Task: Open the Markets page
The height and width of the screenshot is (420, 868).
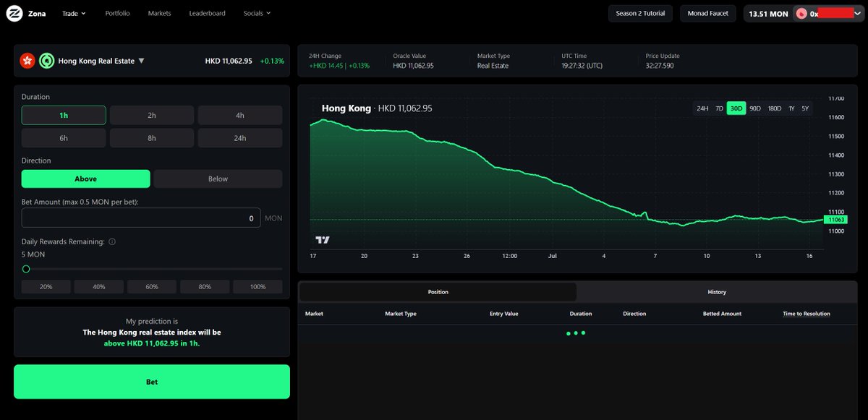Action: click(x=159, y=13)
